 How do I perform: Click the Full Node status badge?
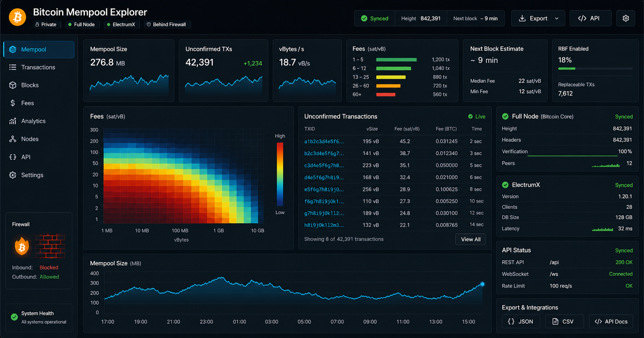tap(82, 25)
